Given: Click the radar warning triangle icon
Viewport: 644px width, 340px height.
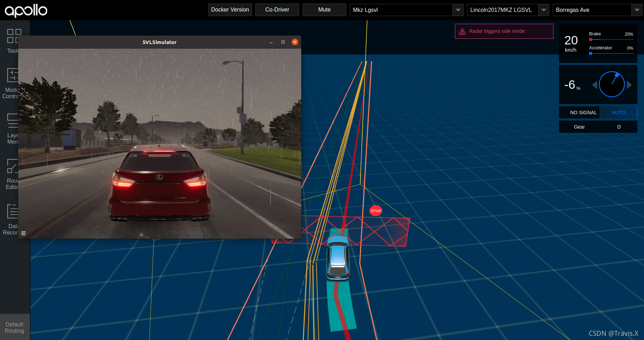Looking at the screenshot, I should click(x=462, y=31).
